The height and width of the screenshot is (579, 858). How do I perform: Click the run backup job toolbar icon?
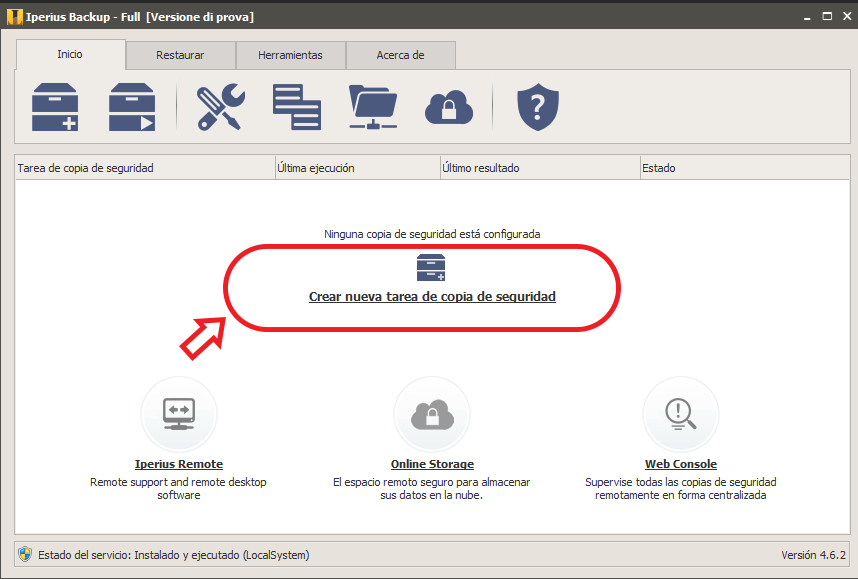pyautogui.click(x=132, y=107)
